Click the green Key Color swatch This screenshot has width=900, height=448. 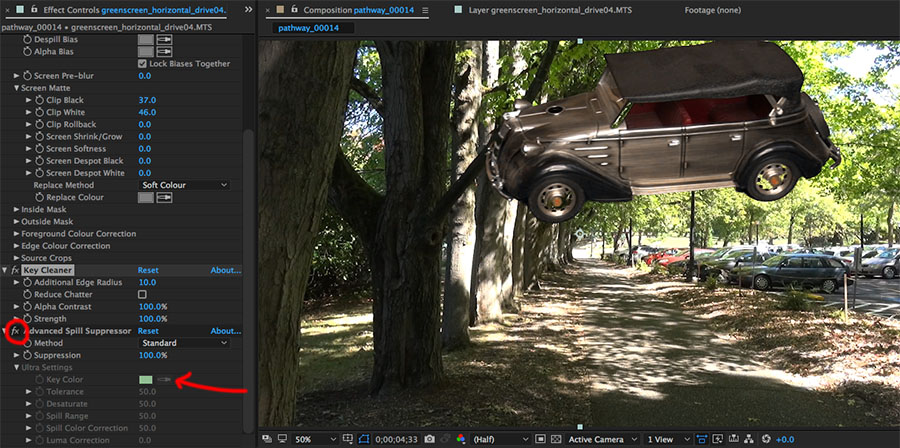click(146, 380)
